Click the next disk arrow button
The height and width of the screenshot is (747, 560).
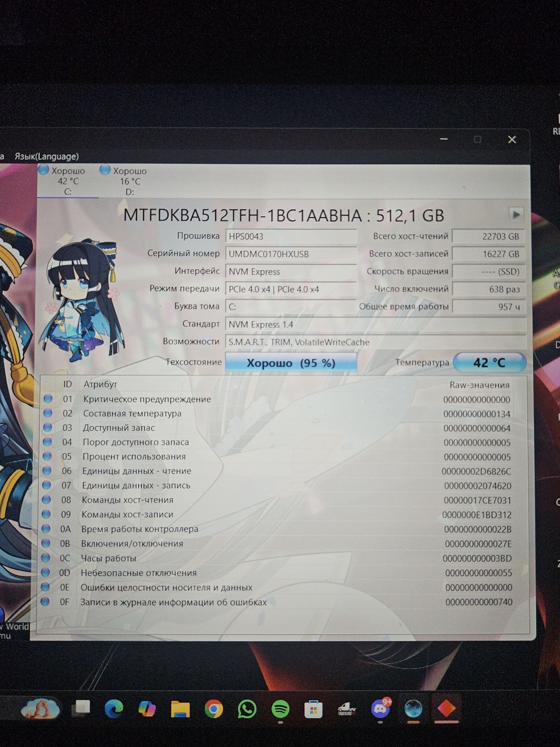516,214
